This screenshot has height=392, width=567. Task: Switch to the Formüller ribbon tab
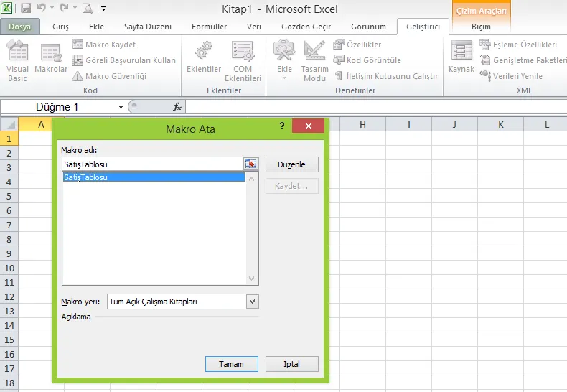pyautogui.click(x=209, y=27)
